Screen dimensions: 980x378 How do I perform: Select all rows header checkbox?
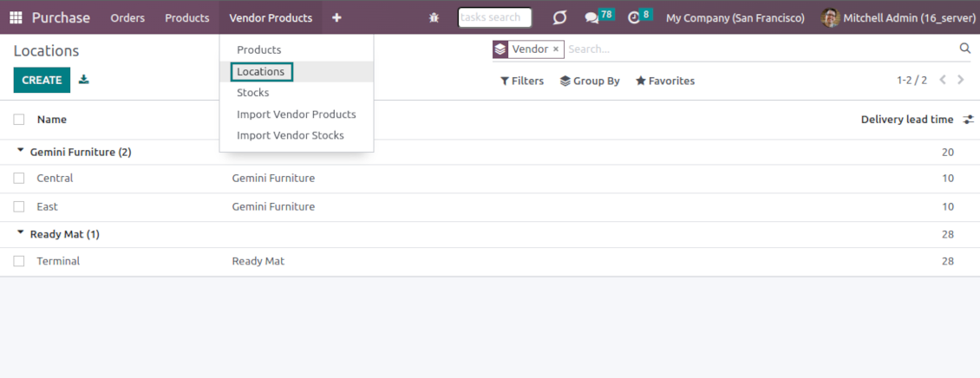click(x=19, y=120)
